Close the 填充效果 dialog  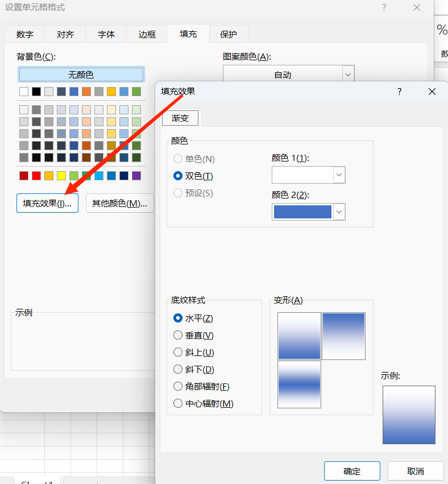[432, 92]
